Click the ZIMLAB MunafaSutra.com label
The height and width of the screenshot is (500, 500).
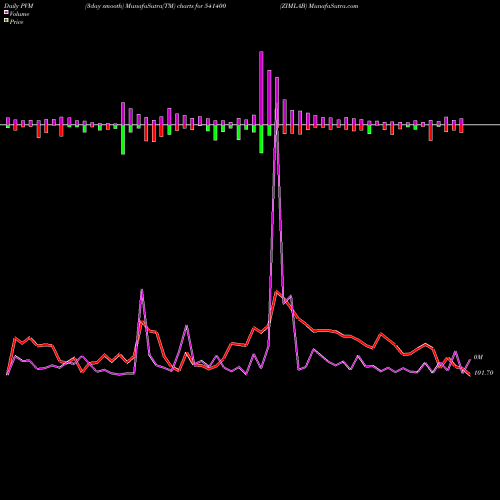coord(319,6)
